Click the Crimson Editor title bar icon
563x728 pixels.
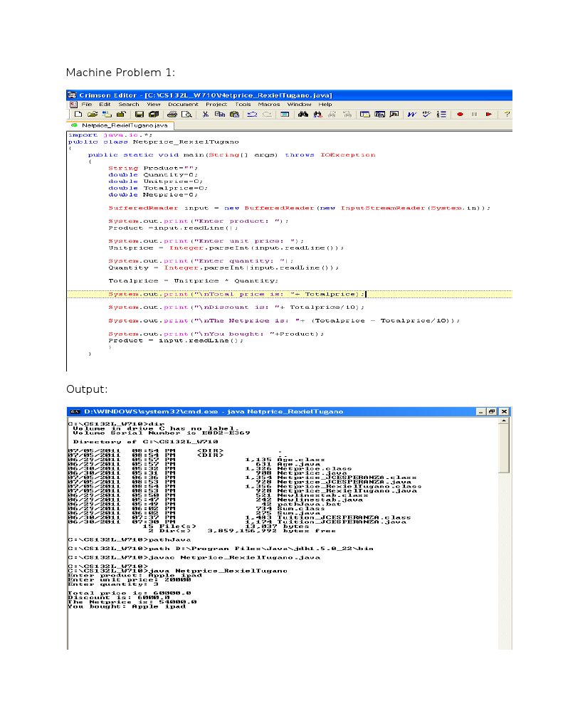point(73,95)
